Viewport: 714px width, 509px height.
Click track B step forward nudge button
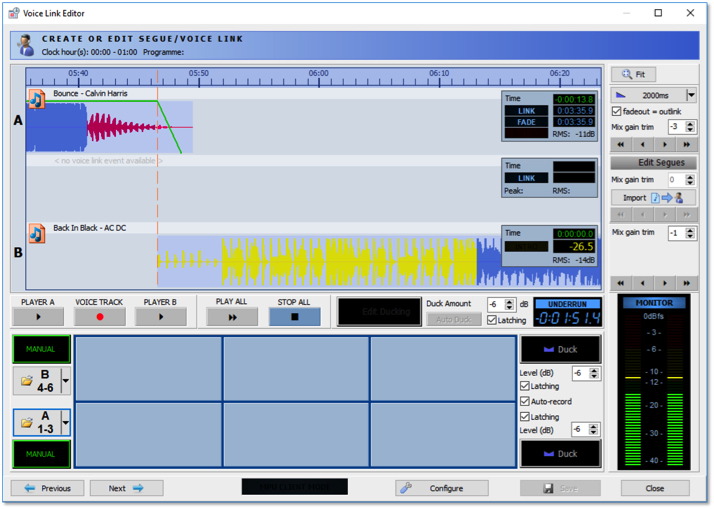665,283
